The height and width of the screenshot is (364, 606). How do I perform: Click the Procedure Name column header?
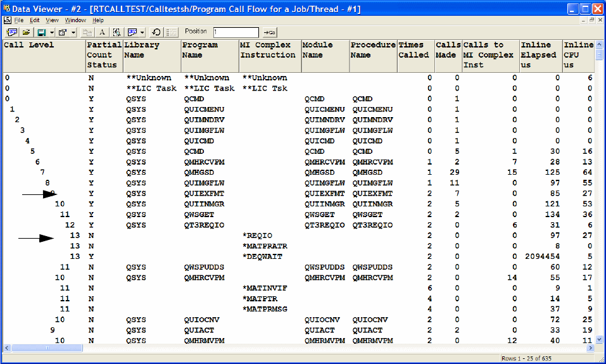tap(374, 56)
